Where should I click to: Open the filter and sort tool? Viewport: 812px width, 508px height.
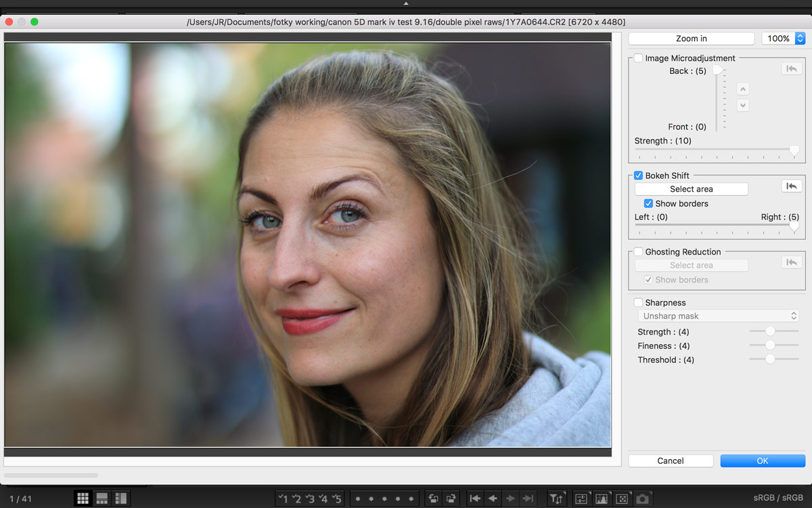pos(556,499)
